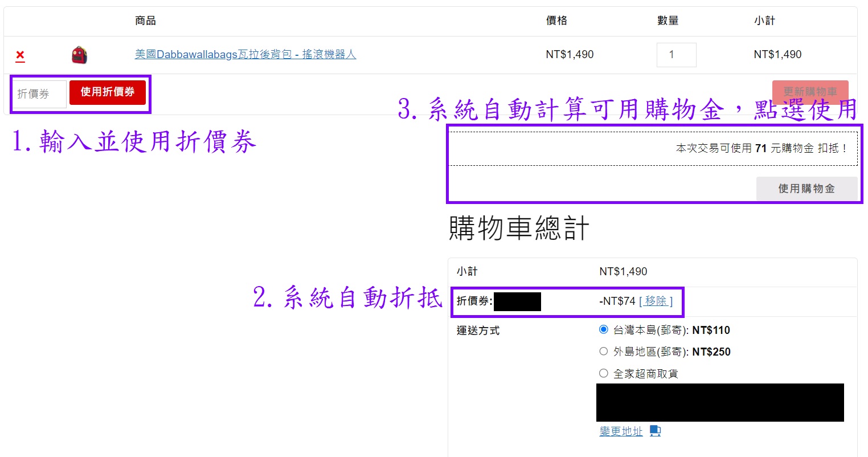This screenshot has height=457, width=868.
Task: Select 全家超商取貨 pickup option
Action: [x=604, y=373]
